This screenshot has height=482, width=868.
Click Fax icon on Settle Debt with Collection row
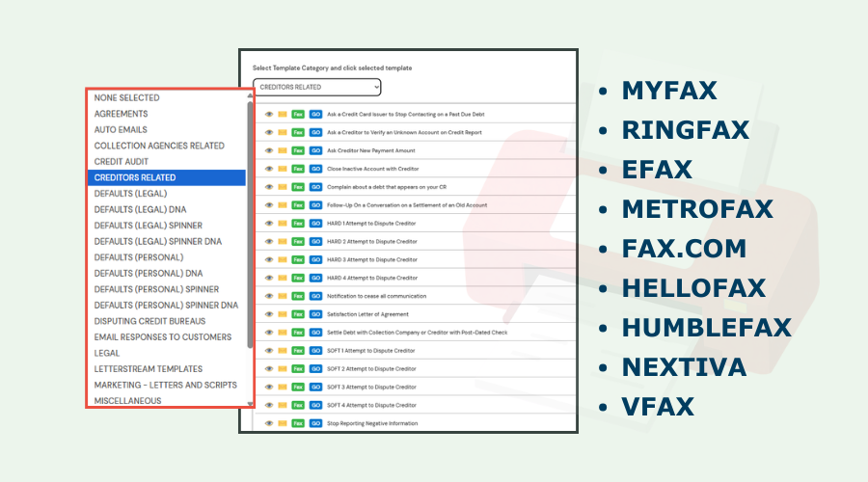298,333
